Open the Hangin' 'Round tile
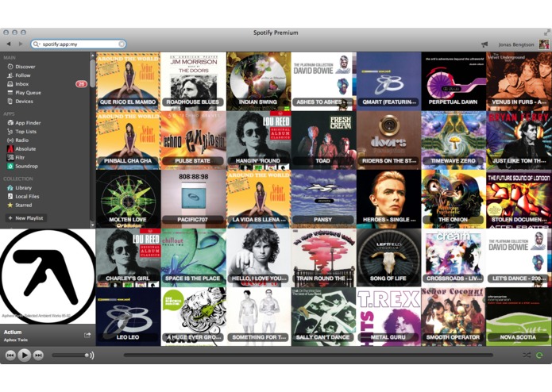The image size is (552, 392). tap(258, 140)
